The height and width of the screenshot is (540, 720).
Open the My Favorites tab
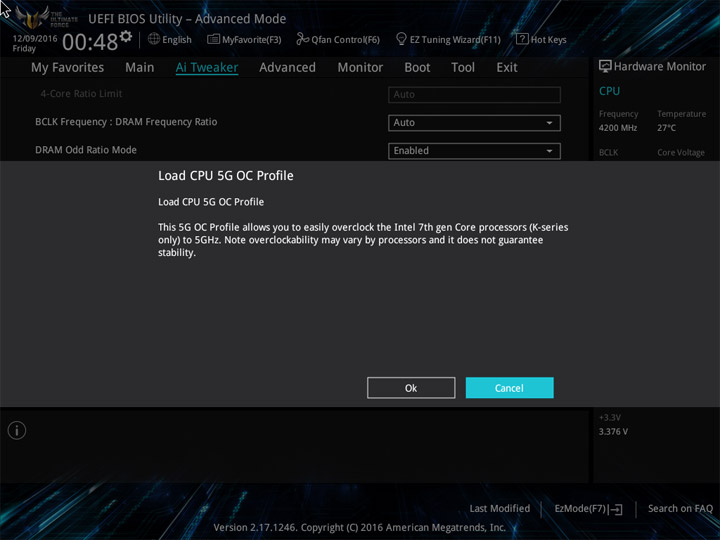click(68, 68)
